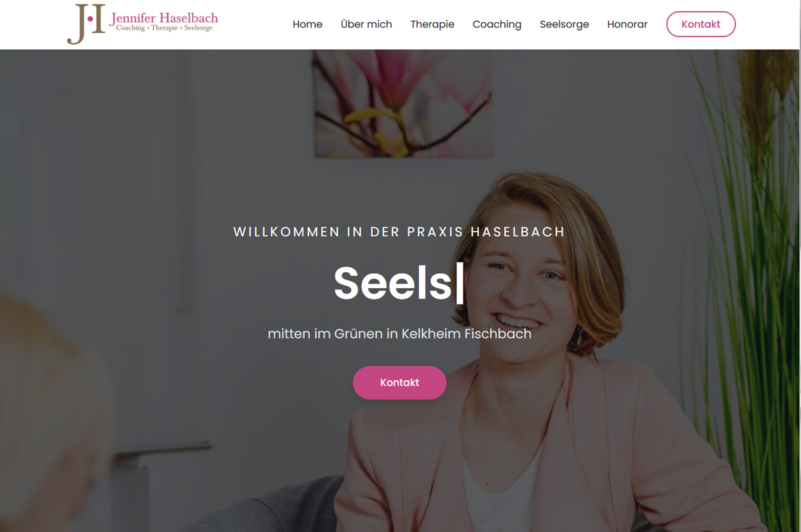This screenshot has width=801, height=532.
Task: Click the JH monogram logo icon
Action: (x=86, y=24)
